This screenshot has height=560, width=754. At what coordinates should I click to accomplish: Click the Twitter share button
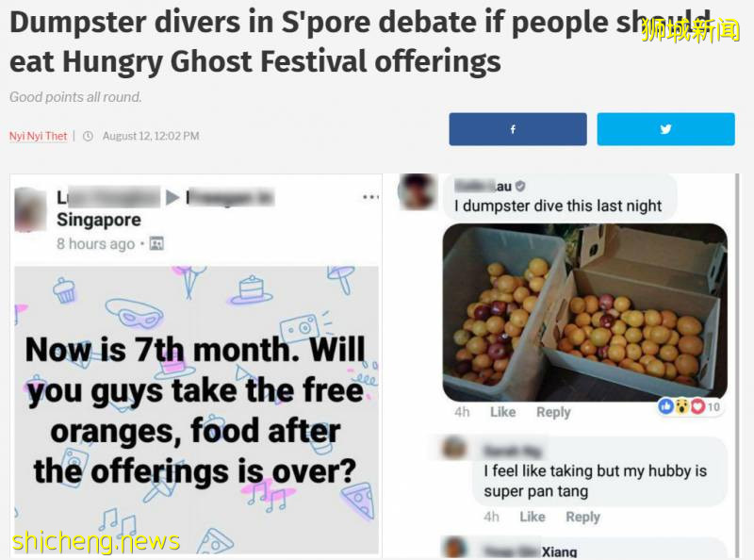(x=665, y=129)
